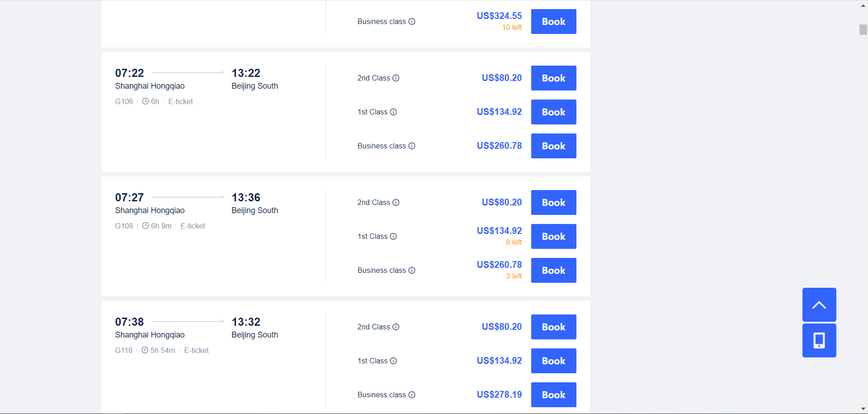Click info icon next to G108 2nd Class
Screen dimensions: 868x414
[396, 202]
